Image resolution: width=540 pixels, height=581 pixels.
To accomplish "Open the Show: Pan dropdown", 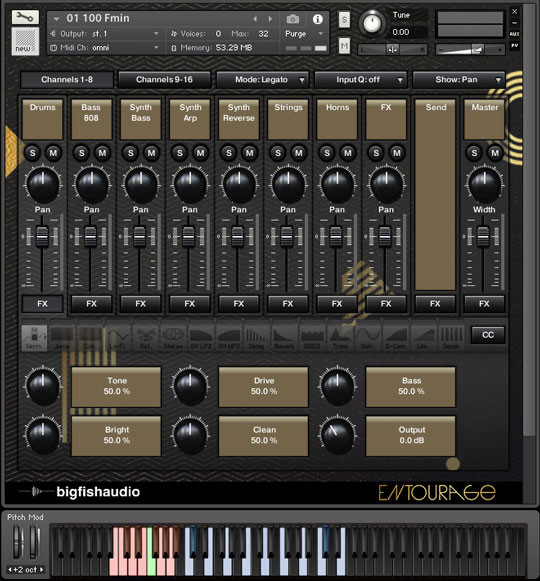I will click(458, 80).
